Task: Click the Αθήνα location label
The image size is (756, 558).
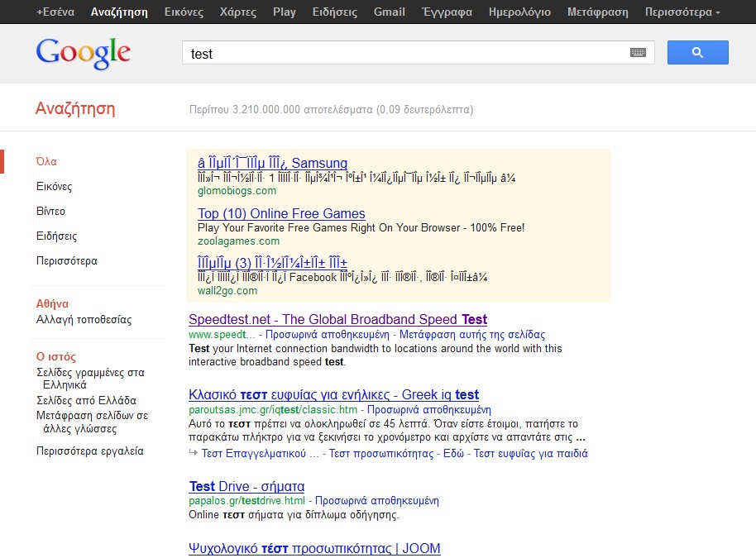Action: [x=53, y=303]
